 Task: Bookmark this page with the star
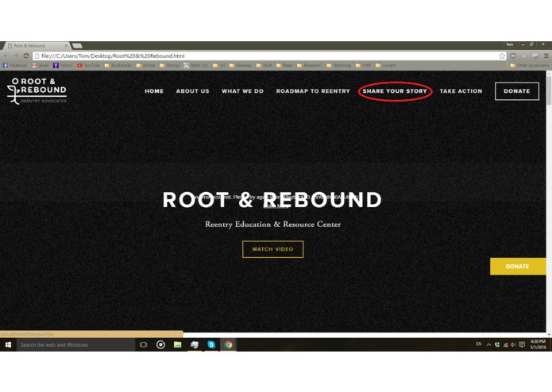(x=502, y=56)
